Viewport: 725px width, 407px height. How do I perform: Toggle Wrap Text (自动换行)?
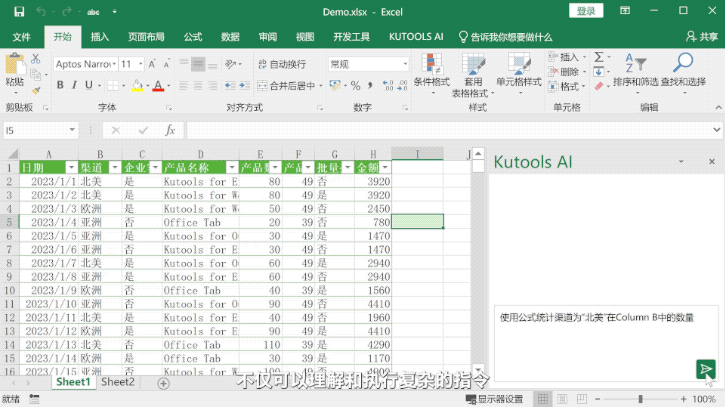tap(280, 64)
